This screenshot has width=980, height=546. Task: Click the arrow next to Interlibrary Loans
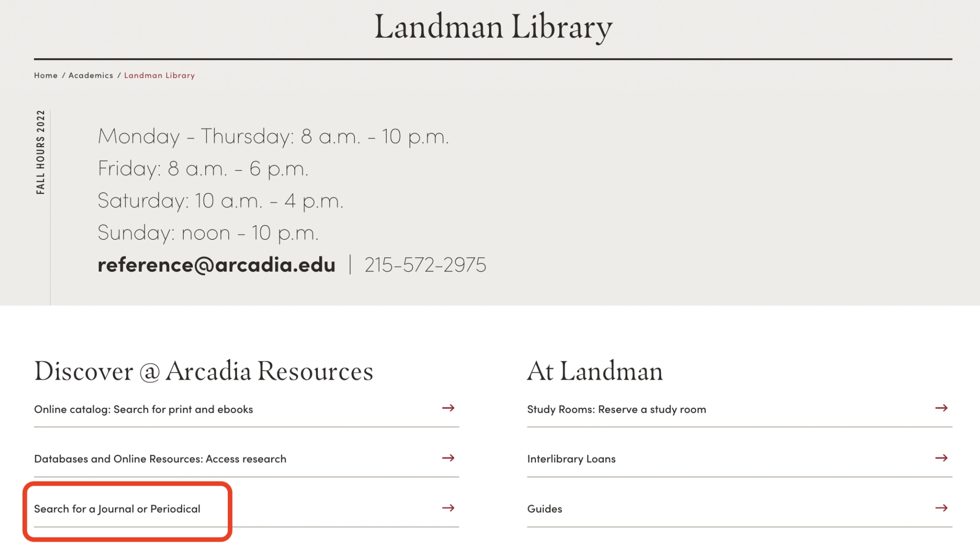point(941,458)
